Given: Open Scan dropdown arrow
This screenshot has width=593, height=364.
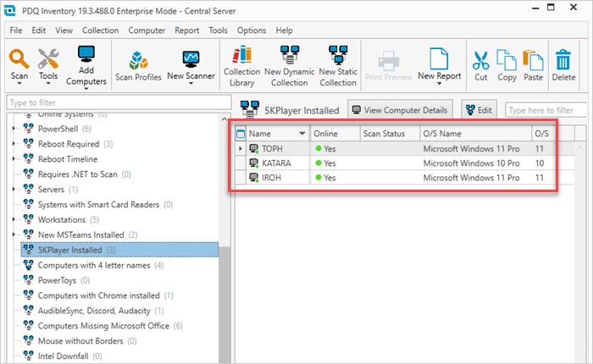Looking at the screenshot, I should 19,84.
